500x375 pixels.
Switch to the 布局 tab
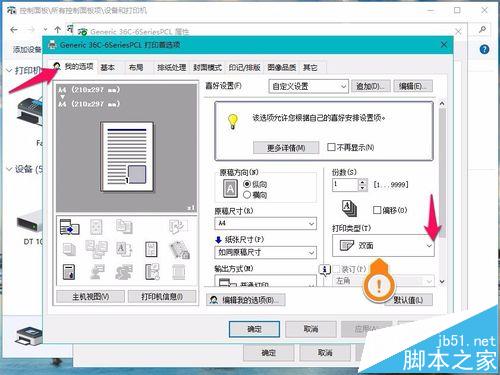pyautogui.click(x=136, y=68)
